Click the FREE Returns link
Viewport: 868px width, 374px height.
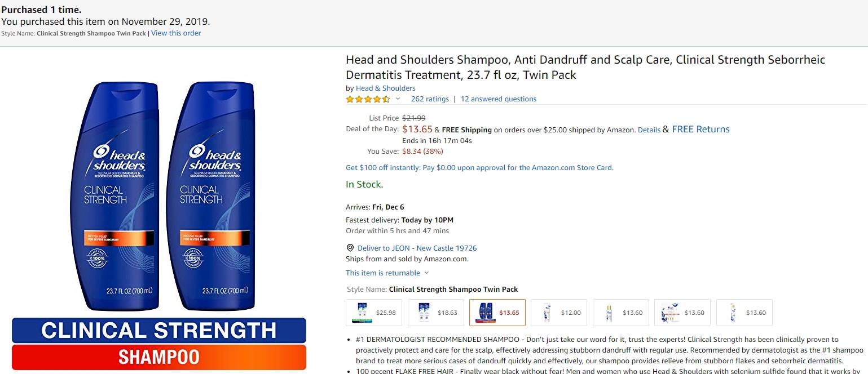tap(700, 129)
